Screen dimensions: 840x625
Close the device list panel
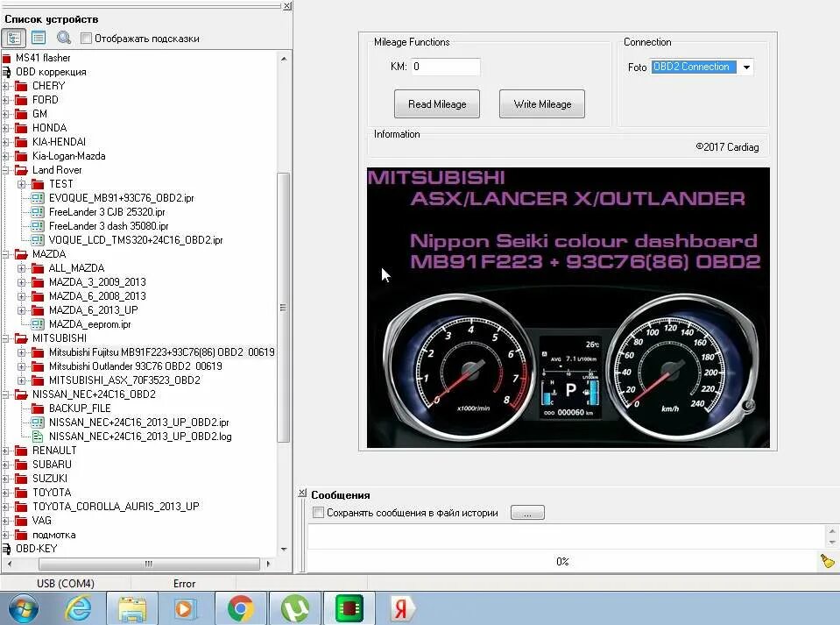(287, 6)
